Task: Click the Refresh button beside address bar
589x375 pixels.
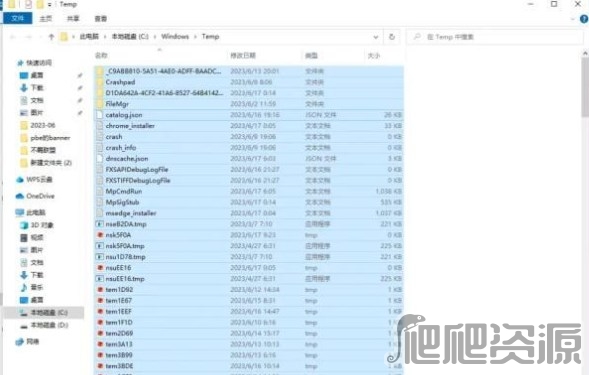Action: [392, 37]
